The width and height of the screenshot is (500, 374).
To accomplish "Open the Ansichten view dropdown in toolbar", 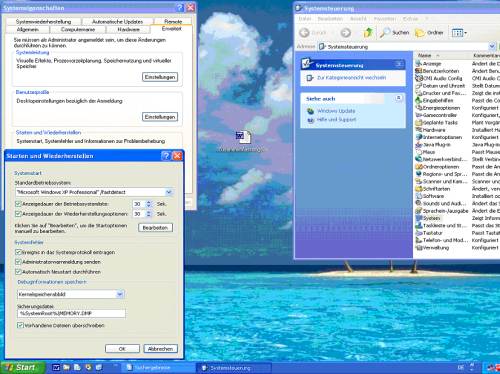I will point(459,33).
